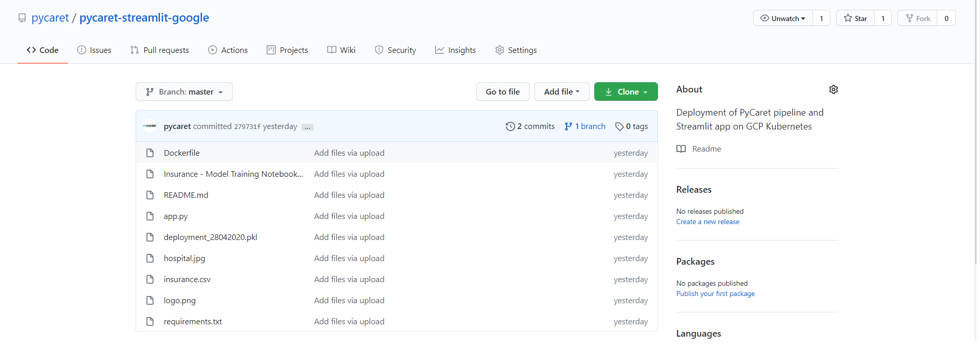
Task: Open the repository Settings tab
Action: click(x=516, y=50)
